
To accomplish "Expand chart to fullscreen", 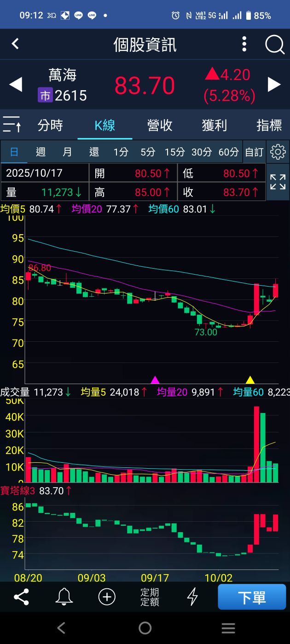I will (278, 182).
